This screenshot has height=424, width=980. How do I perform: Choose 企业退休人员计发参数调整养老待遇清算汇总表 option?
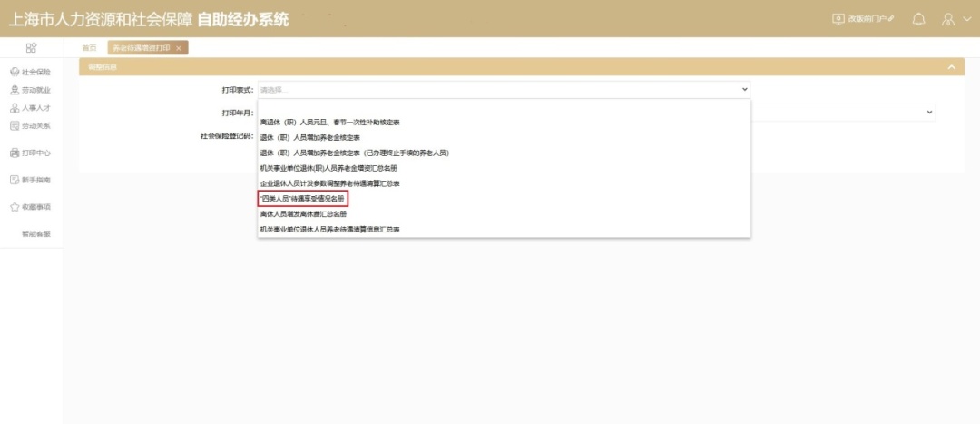click(x=330, y=183)
